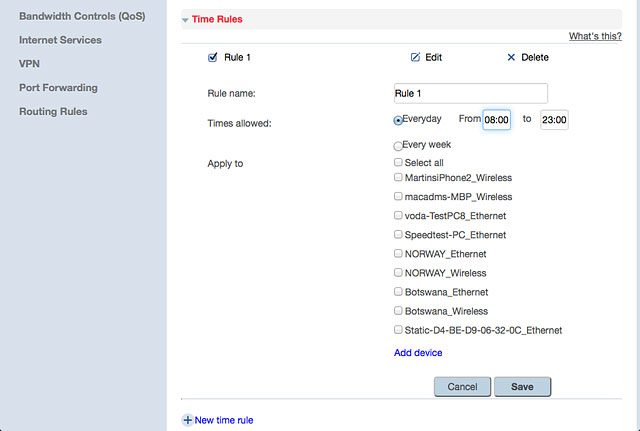Viewport: 640px width, 431px height.
Task: Click the Save button
Action: [x=522, y=387]
